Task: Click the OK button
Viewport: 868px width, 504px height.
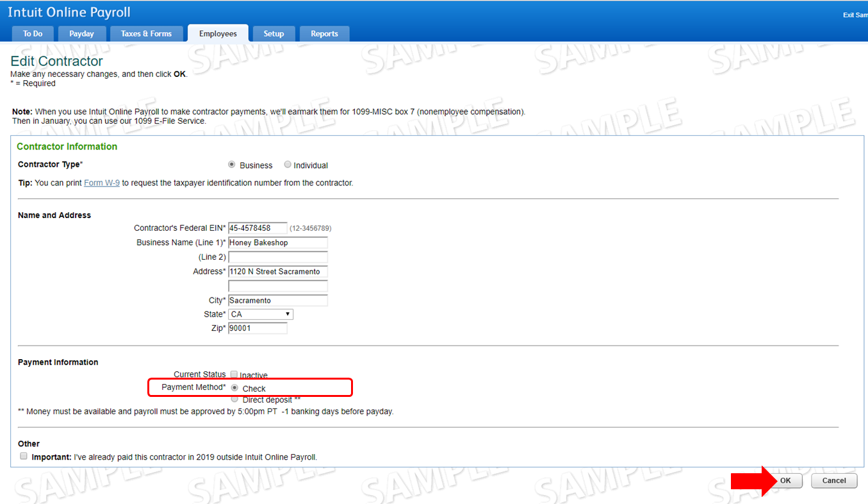Action: tap(785, 480)
